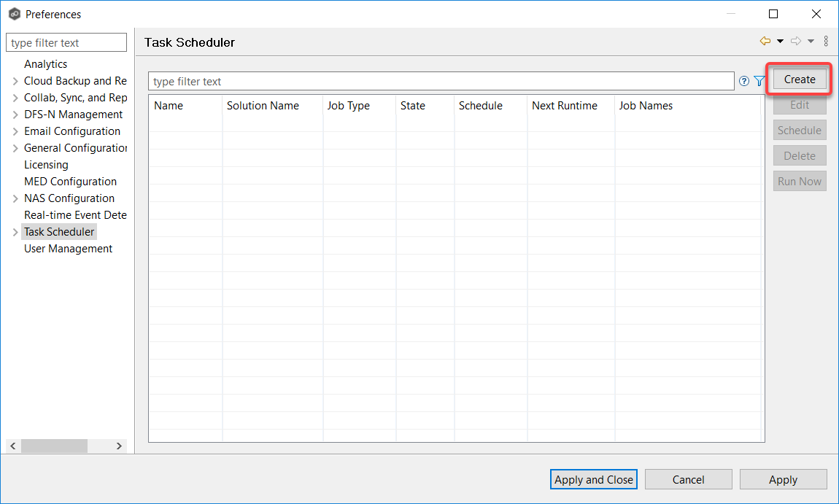
Task: Click the blue filter funnel icon
Action: click(759, 81)
